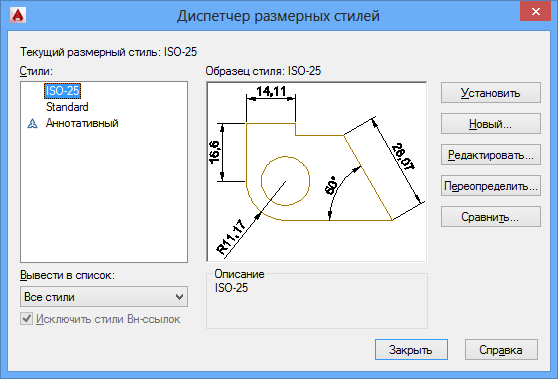Select the Standard dimension style
Viewport: 558px width, 379px height.
point(67,107)
